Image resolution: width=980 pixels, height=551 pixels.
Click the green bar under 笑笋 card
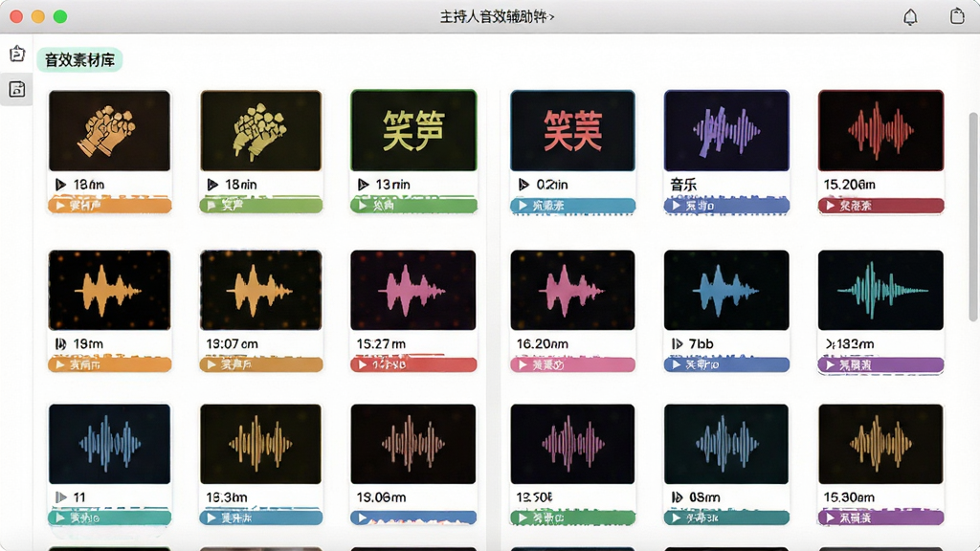point(413,205)
